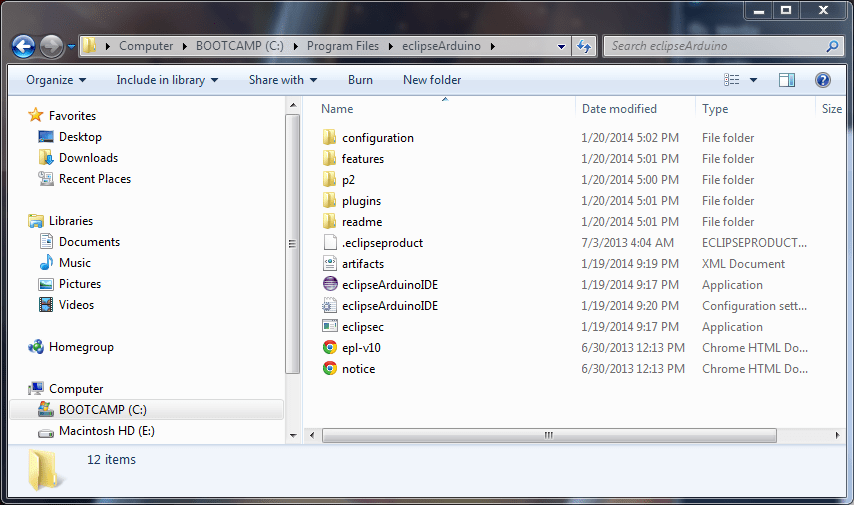Select the .eclipseproduct file icon
This screenshot has height=505, width=854.
[x=330, y=242]
